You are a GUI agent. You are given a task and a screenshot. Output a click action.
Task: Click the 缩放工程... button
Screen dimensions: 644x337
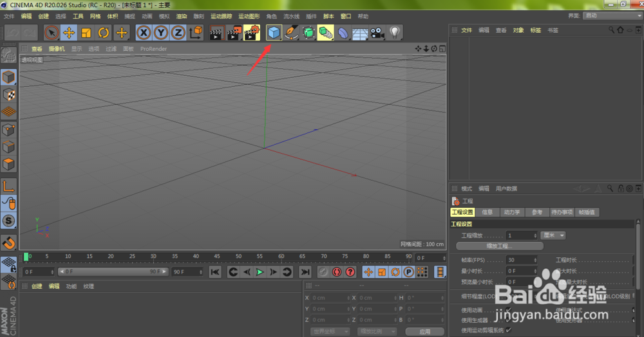(x=500, y=246)
